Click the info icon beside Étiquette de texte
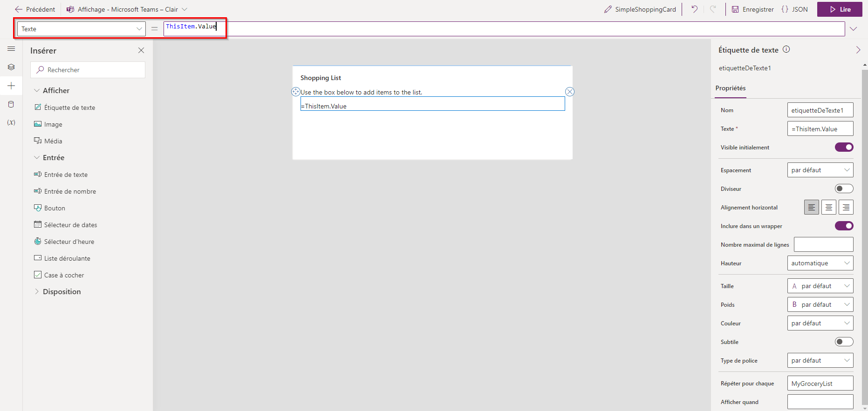This screenshot has height=411, width=868. click(x=786, y=49)
